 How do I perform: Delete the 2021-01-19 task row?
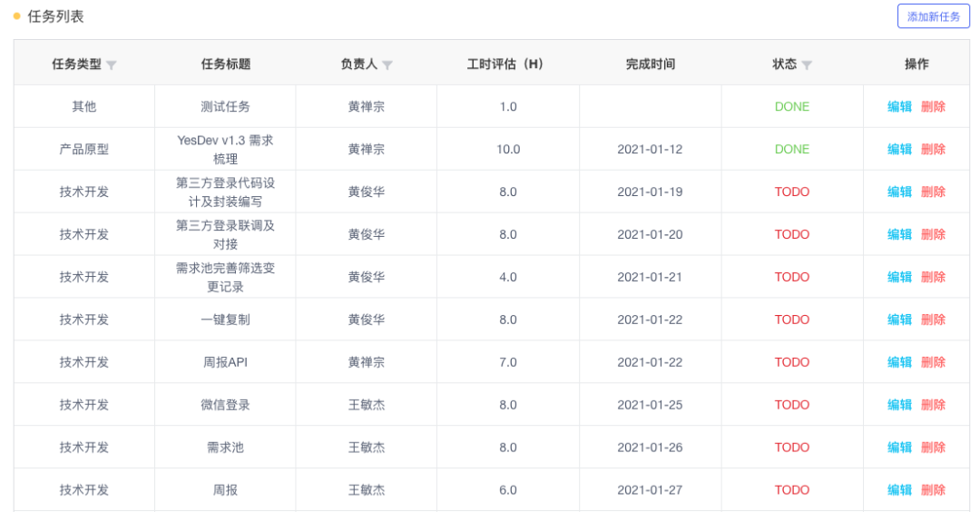(933, 192)
